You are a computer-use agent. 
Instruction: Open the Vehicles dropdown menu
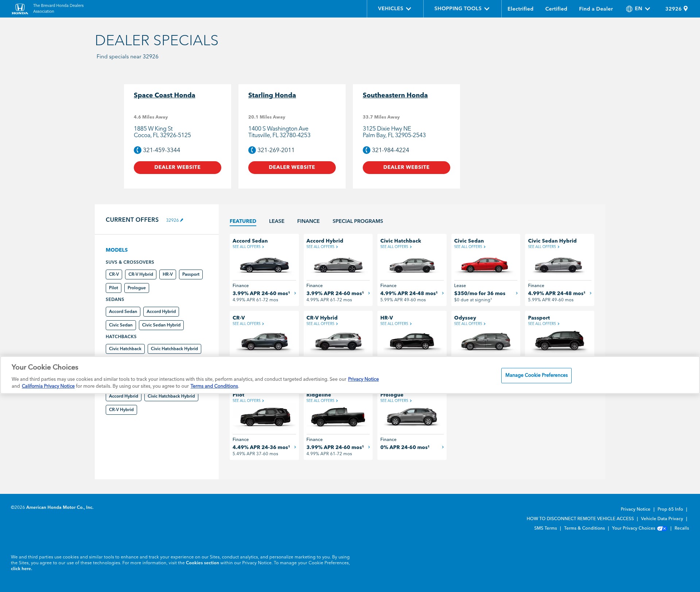395,9
